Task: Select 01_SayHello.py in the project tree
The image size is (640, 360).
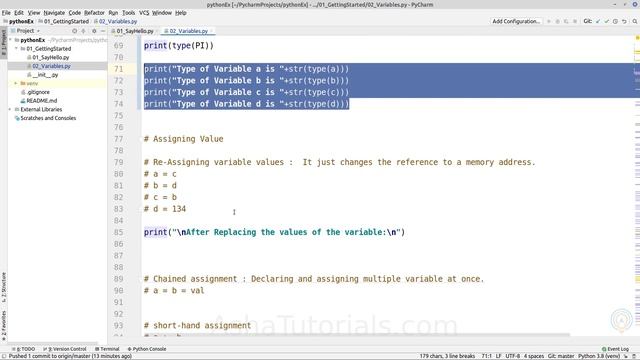Action: [x=51, y=58]
